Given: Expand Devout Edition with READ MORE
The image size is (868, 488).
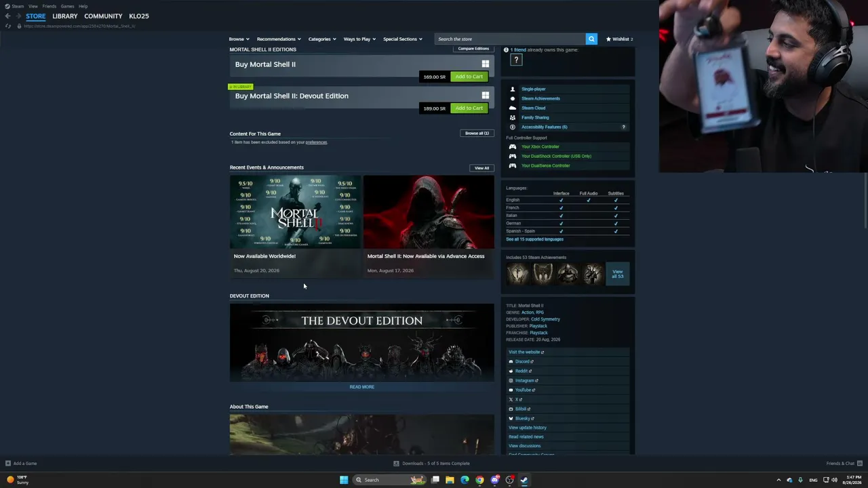Looking at the screenshot, I should pyautogui.click(x=362, y=387).
